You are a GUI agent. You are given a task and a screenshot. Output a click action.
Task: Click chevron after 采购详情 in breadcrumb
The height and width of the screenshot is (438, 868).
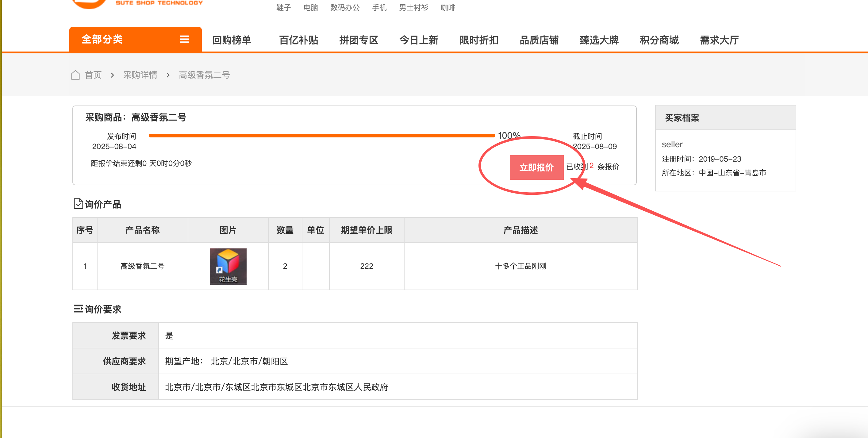pos(168,75)
